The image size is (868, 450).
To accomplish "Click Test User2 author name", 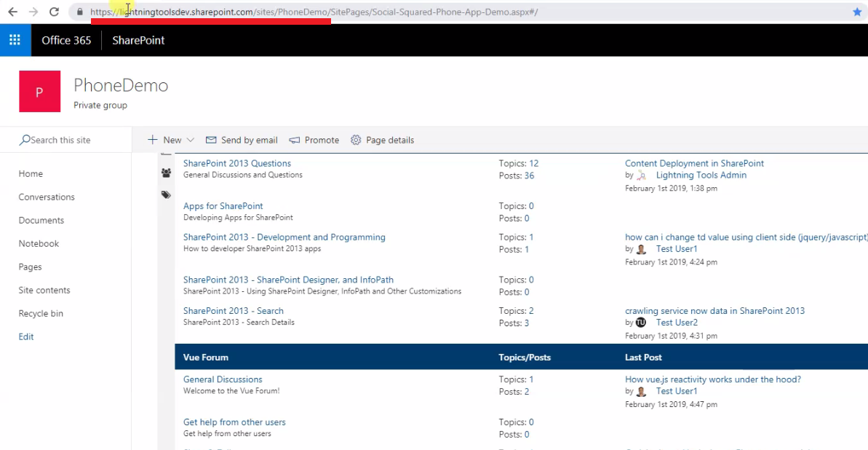I will click(677, 323).
